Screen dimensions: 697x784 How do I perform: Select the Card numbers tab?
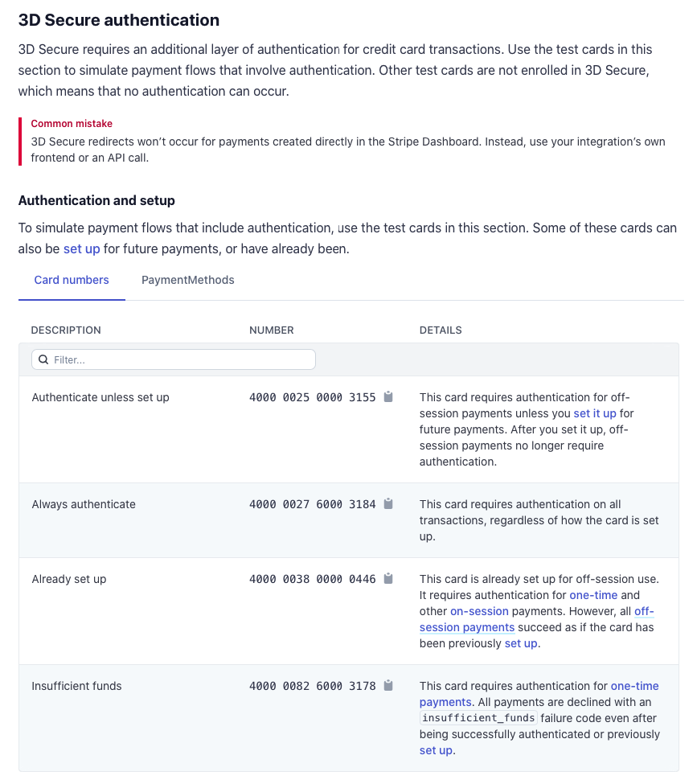coord(72,281)
